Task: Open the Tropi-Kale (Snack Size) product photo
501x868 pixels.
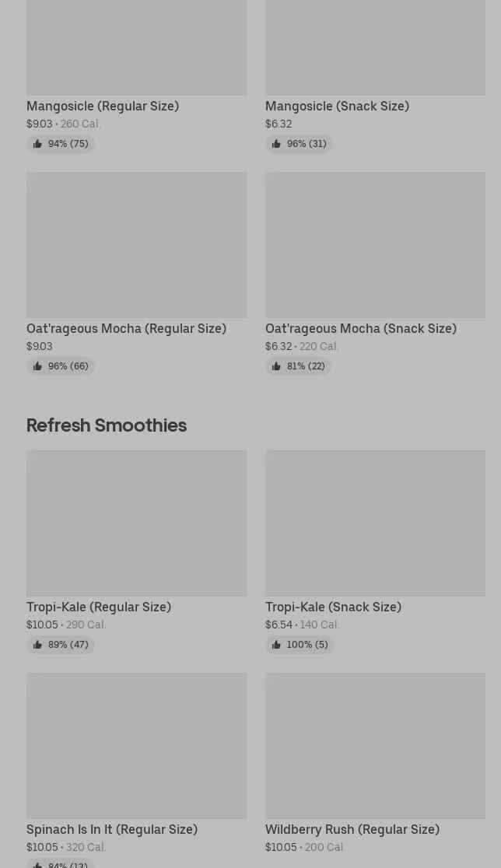Action: (375, 523)
